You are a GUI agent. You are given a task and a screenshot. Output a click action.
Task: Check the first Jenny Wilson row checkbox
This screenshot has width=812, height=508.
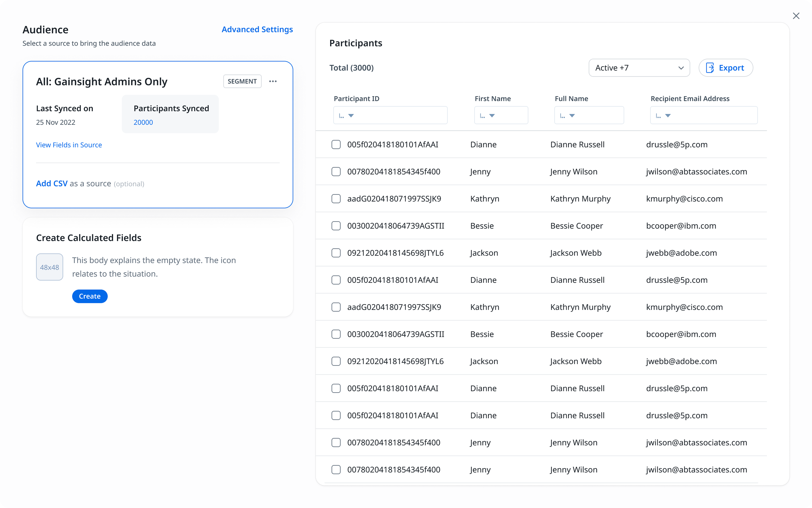pyautogui.click(x=336, y=172)
